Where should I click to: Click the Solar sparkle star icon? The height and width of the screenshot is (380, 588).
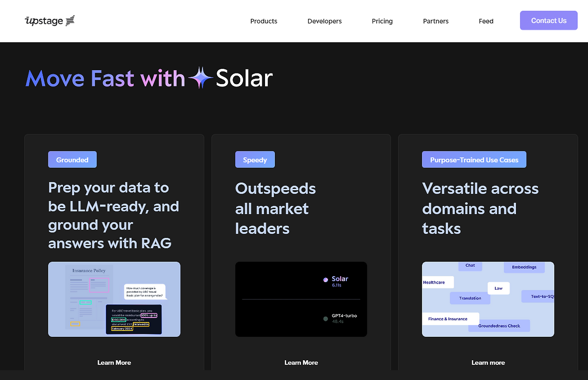point(201,78)
